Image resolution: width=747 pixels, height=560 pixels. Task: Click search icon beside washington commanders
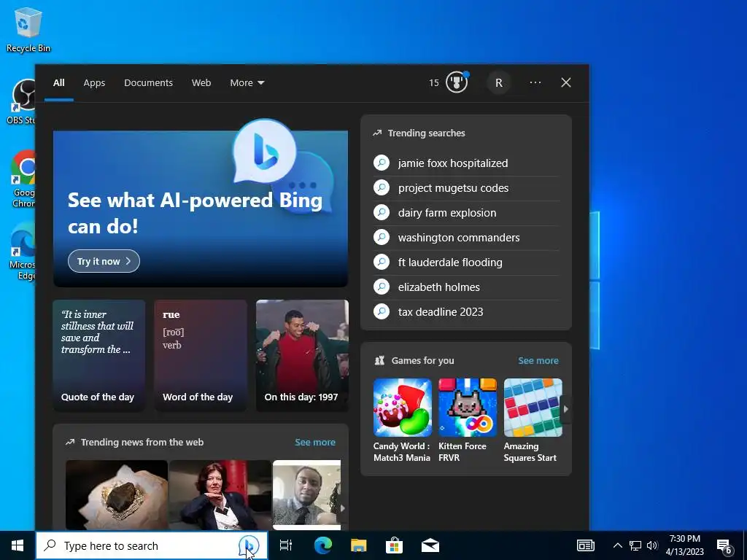point(382,237)
